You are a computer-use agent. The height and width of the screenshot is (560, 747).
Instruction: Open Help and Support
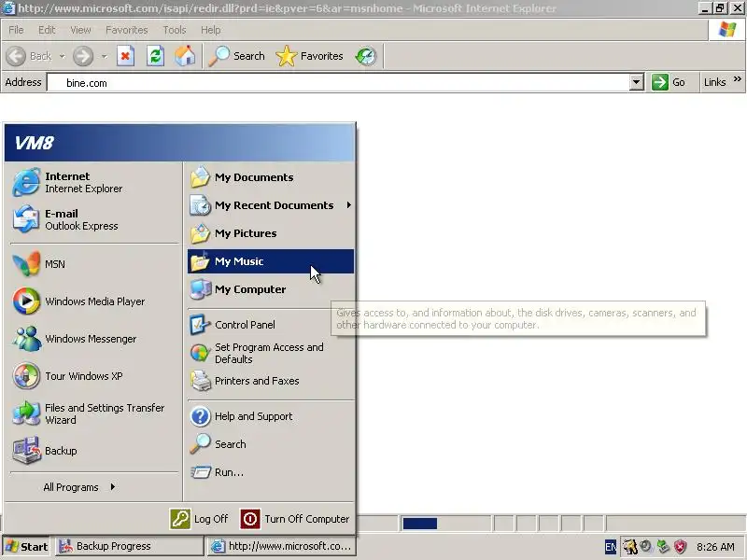pos(271,416)
